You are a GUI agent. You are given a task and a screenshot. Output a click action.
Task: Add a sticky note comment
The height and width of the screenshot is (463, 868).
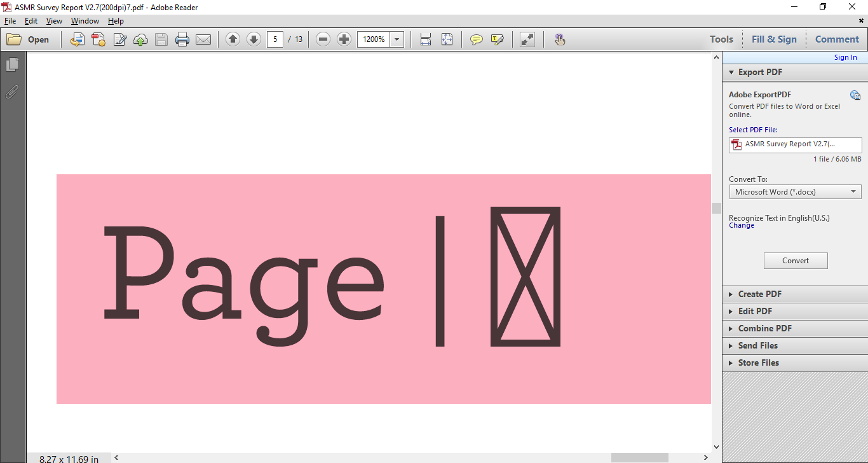[476, 39]
